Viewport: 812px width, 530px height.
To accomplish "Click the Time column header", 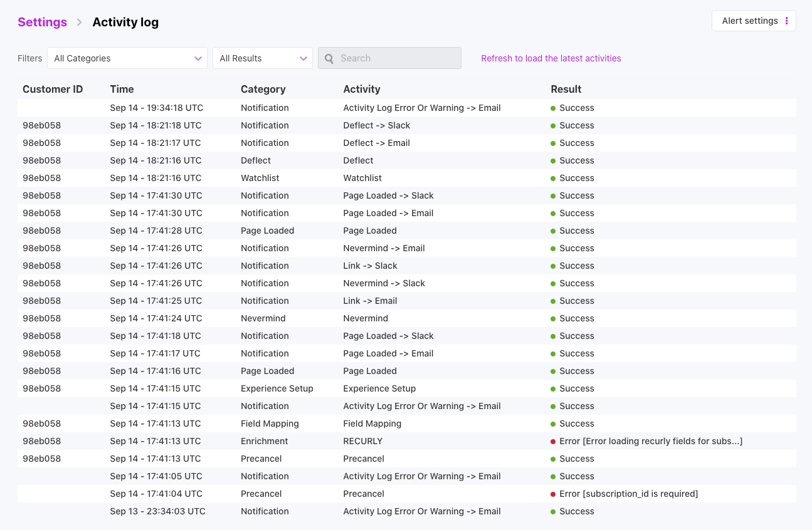I will tap(122, 89).
